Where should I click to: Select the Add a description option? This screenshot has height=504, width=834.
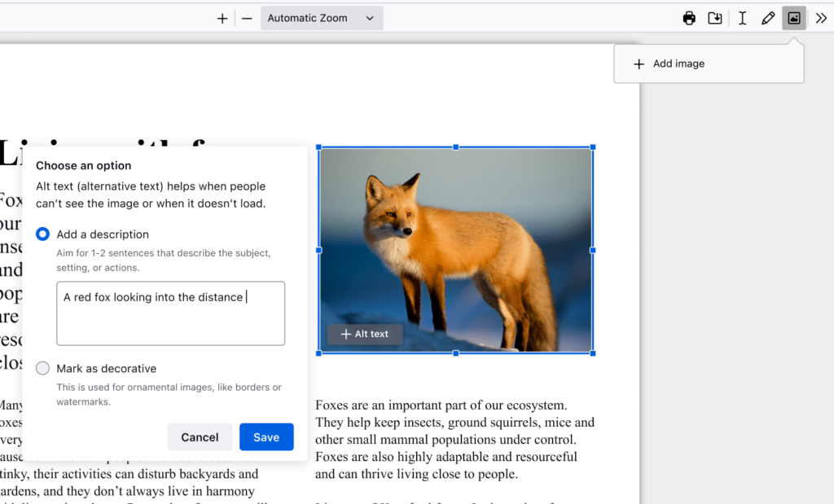pos(42,234)
